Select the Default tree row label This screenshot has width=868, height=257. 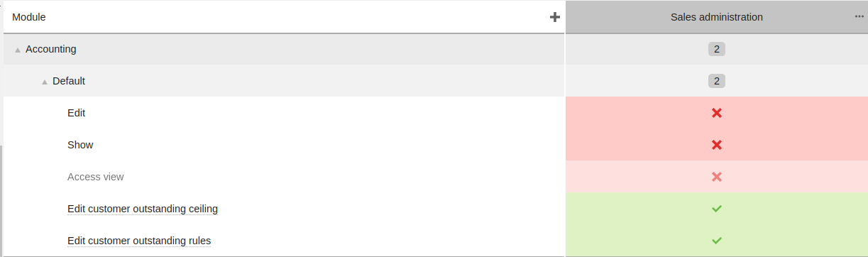(x=69, y=81)
